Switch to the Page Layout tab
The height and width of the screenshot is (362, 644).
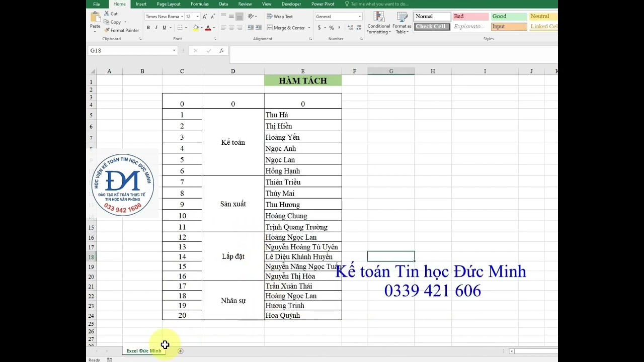(169, 4)
